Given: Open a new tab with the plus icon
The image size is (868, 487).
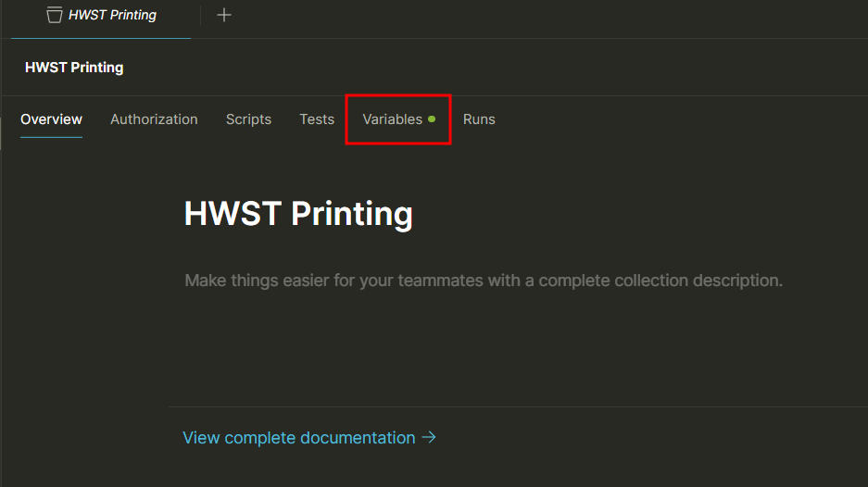Looking at the screenshot, I should coord(224,15).
